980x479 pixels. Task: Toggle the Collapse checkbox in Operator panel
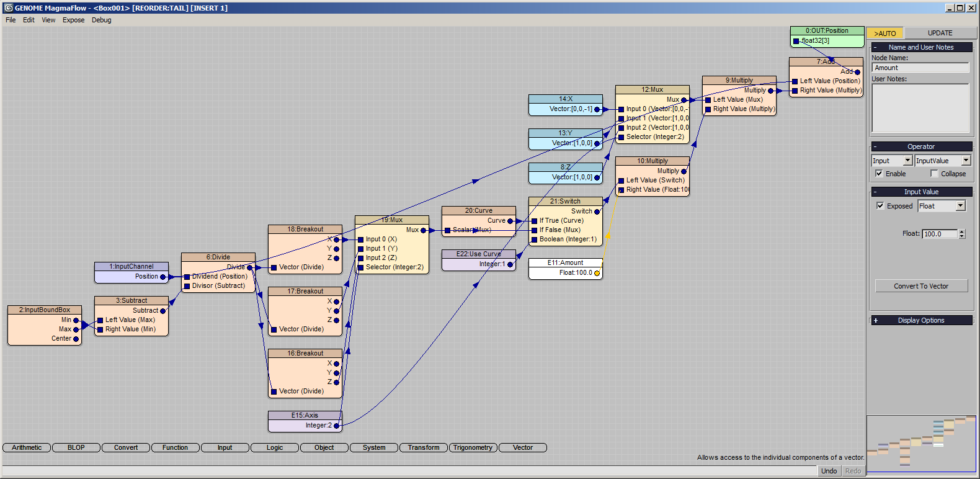[934, 174]
